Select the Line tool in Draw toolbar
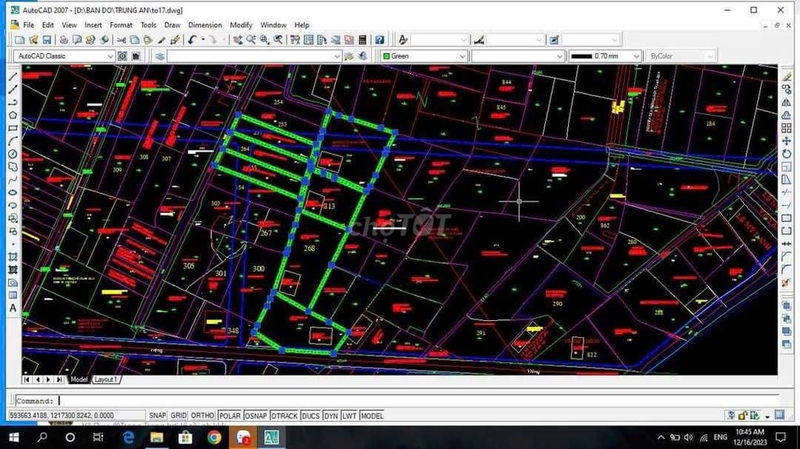800x449 pixels. [13, 76]
